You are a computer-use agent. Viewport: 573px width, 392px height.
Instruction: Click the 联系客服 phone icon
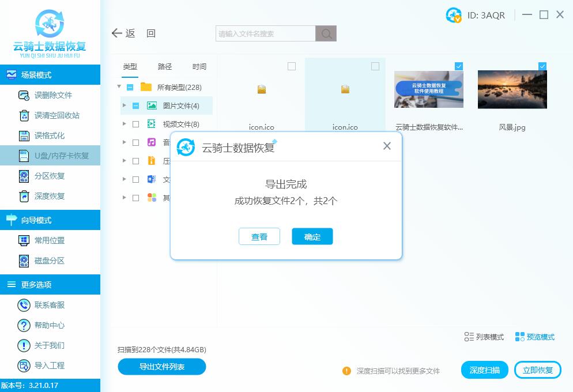pyautogui.click(x=24, y=306)
